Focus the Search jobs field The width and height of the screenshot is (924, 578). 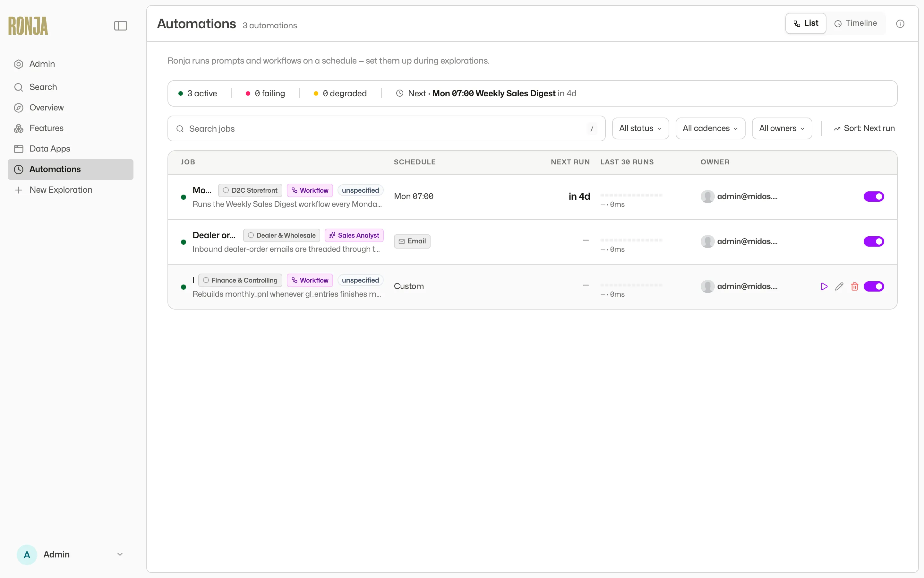tap(386, 128)
